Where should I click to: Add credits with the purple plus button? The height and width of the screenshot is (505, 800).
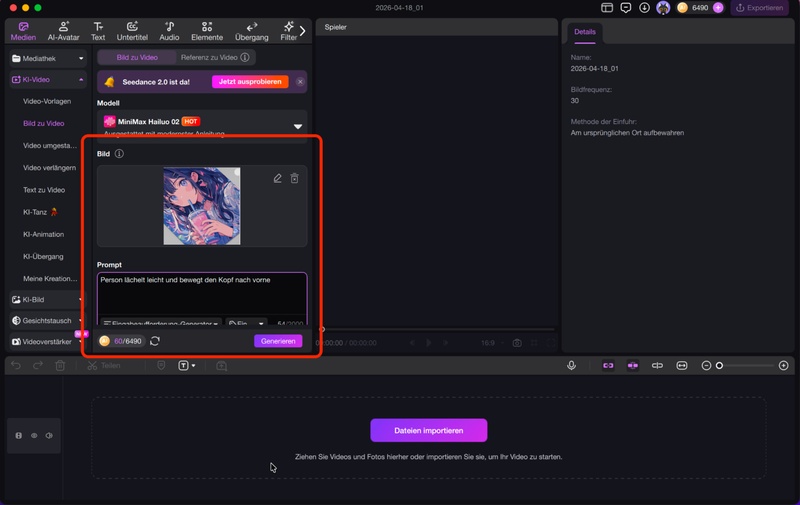click(718, 8)
